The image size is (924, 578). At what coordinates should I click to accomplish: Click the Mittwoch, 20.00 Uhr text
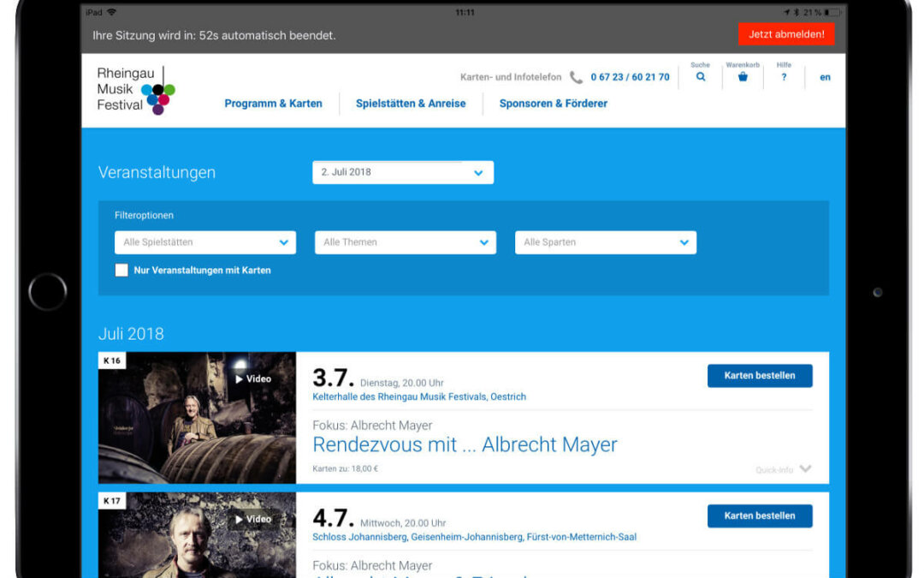coord(403,523)
